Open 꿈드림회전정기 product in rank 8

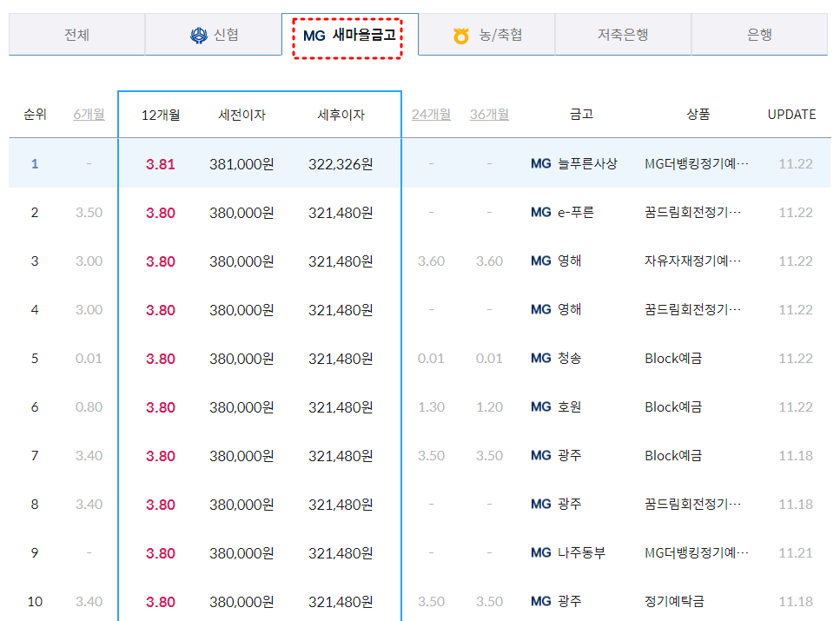692,505
